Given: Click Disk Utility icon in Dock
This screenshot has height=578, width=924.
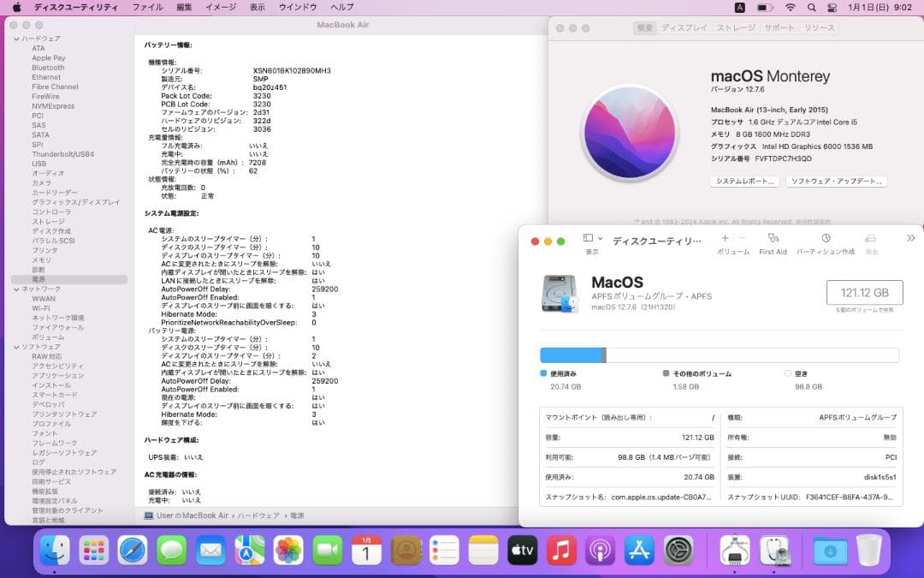Looking at the screenshot, I should coord(773,551).
